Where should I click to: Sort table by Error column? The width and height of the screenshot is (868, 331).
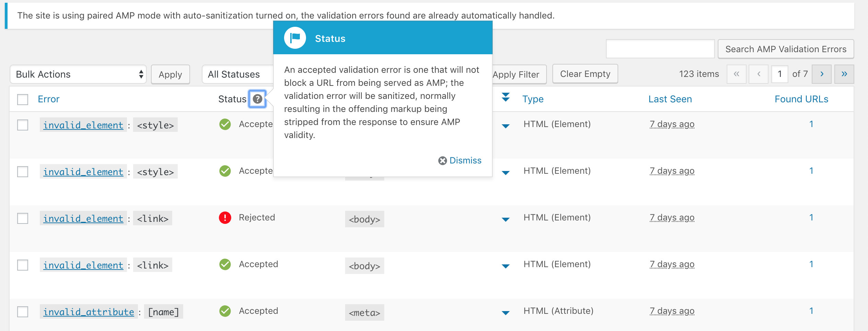coord(48,99)
